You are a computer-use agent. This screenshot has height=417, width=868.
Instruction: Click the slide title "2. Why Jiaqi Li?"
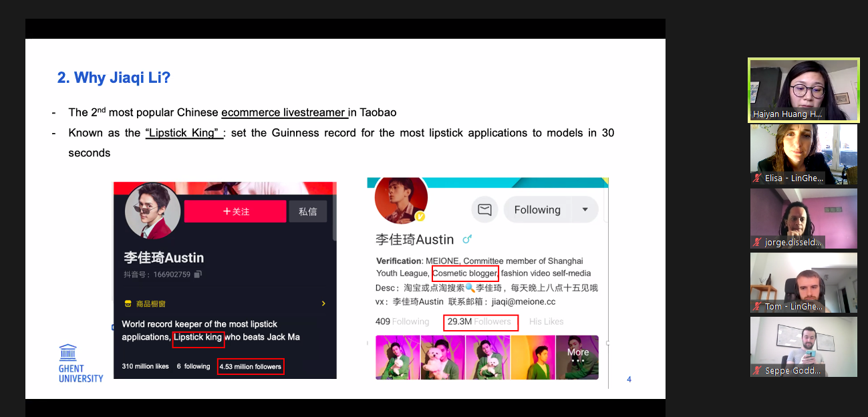tap(114, 78)
